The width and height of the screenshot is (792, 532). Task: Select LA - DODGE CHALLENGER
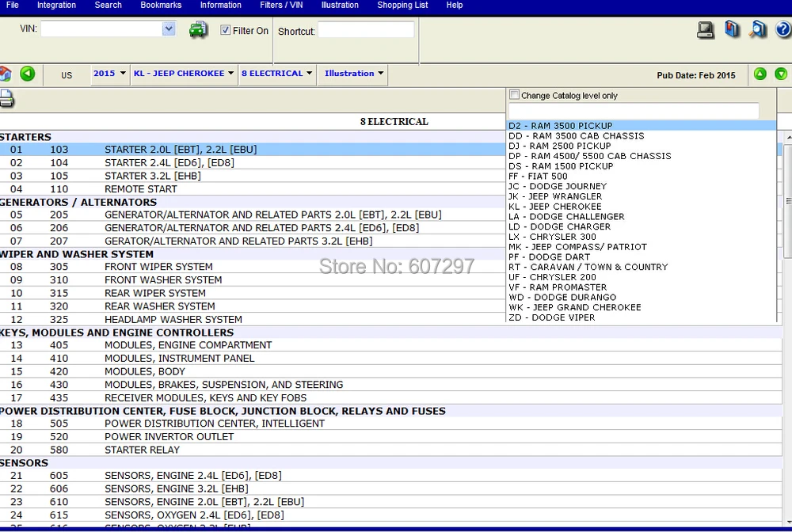[641, 217]
